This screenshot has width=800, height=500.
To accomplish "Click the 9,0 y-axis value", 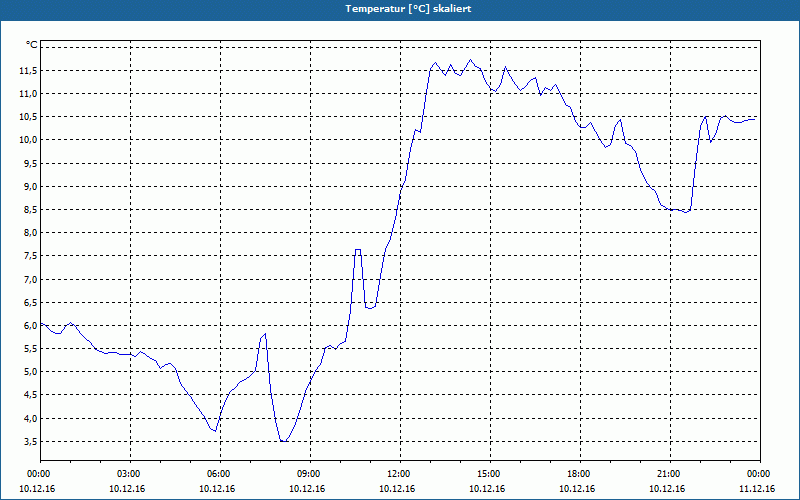I will click(30, 187).
